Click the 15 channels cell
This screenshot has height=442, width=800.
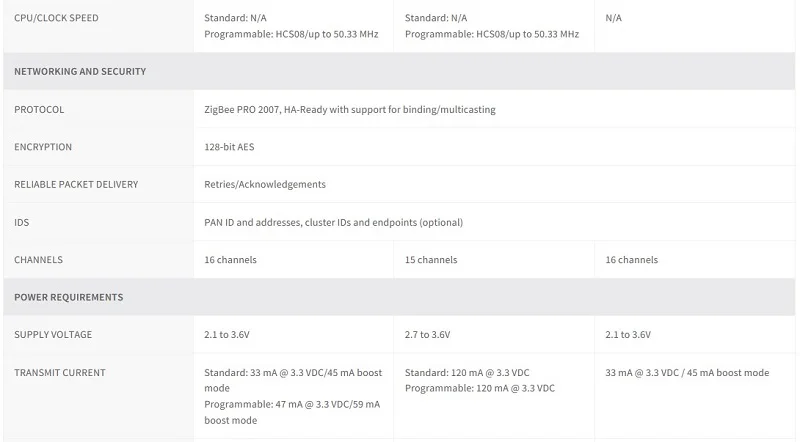pyautogui.click(x=431, y=260)
